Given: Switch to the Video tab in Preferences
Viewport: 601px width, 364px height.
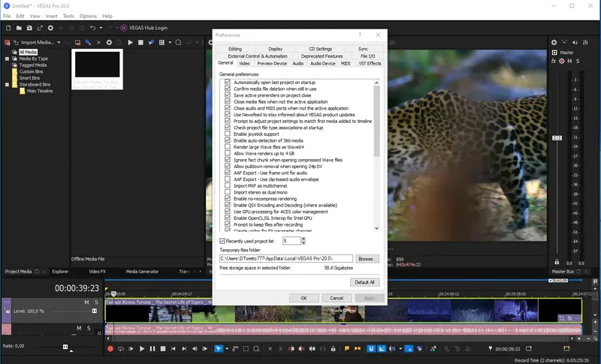Looking at the screenshot, I should click(244, 64).
